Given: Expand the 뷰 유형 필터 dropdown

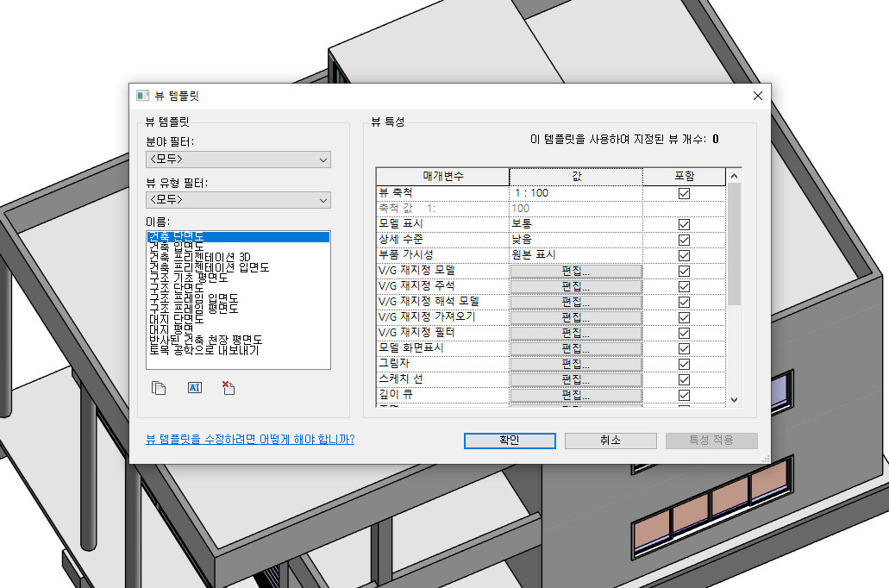Looking at the screenshot, I should [x=238, y=200].
